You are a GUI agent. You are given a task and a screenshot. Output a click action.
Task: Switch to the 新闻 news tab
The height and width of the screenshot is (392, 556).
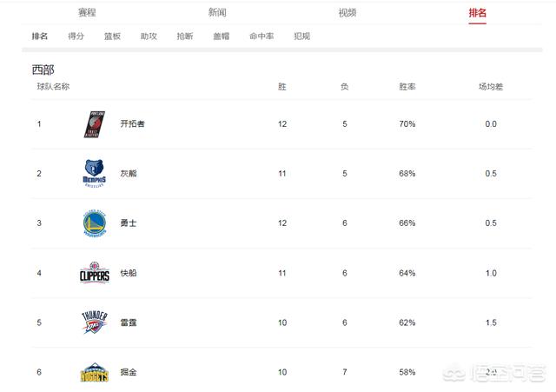coord(217,13)
